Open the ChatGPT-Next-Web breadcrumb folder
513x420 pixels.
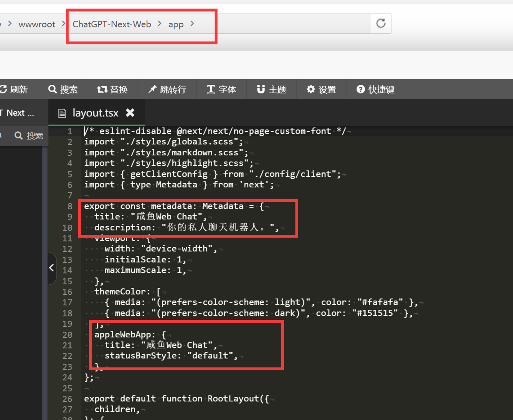112,24
